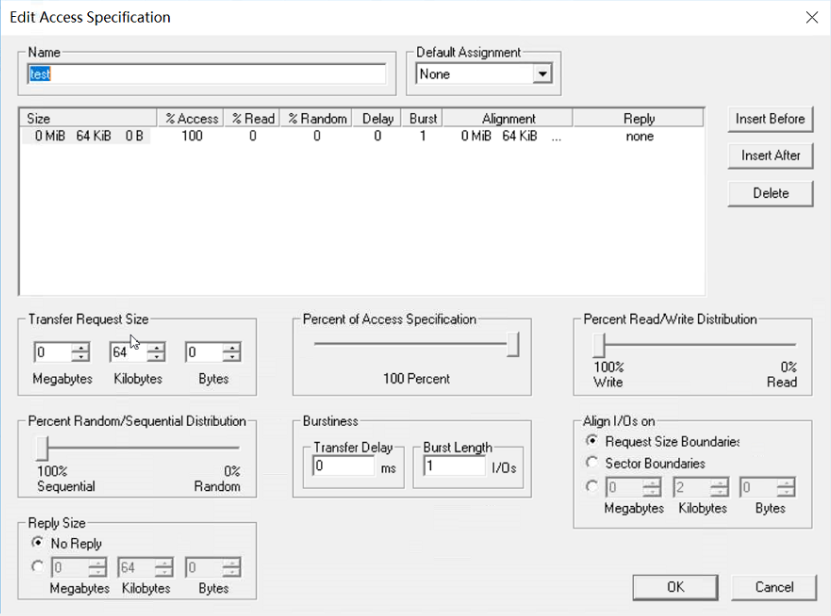Increase the Transfer Request Size Bytes spinner
The width and height of the screenshot is (831, 616).
tap(232, 347)
